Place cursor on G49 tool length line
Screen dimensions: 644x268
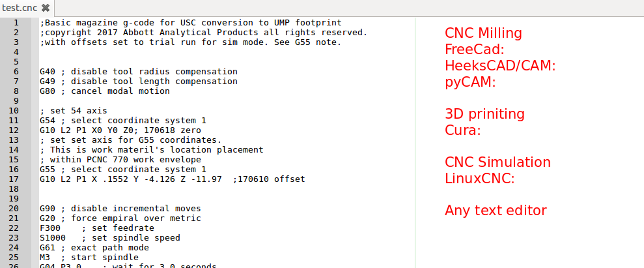tap(138, 82)
